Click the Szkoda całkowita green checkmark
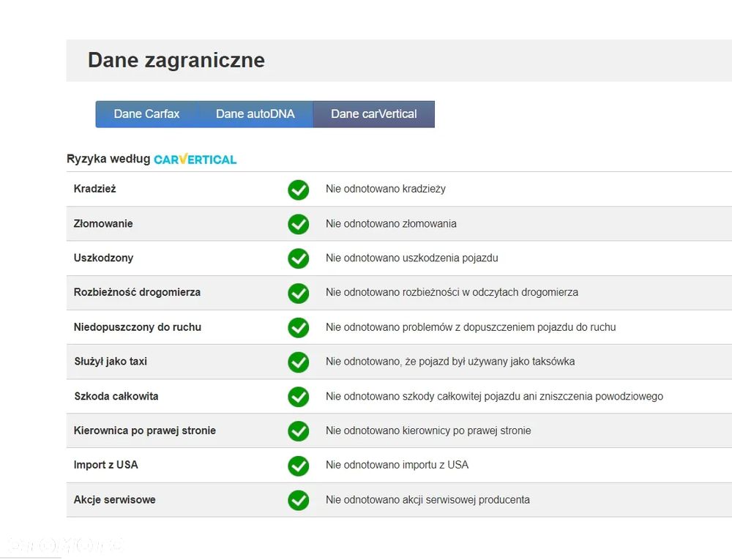Screen dimensions: 732x560 298,397
